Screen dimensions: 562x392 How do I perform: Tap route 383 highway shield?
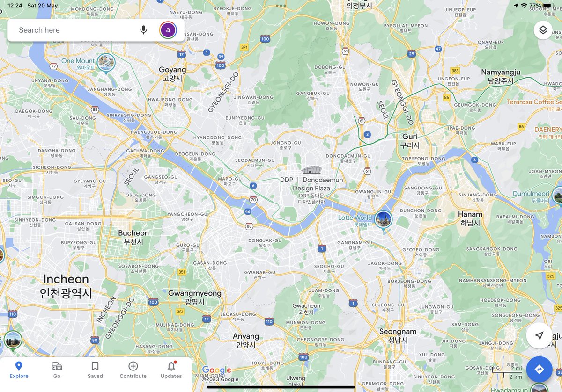[x=455, y=70]
